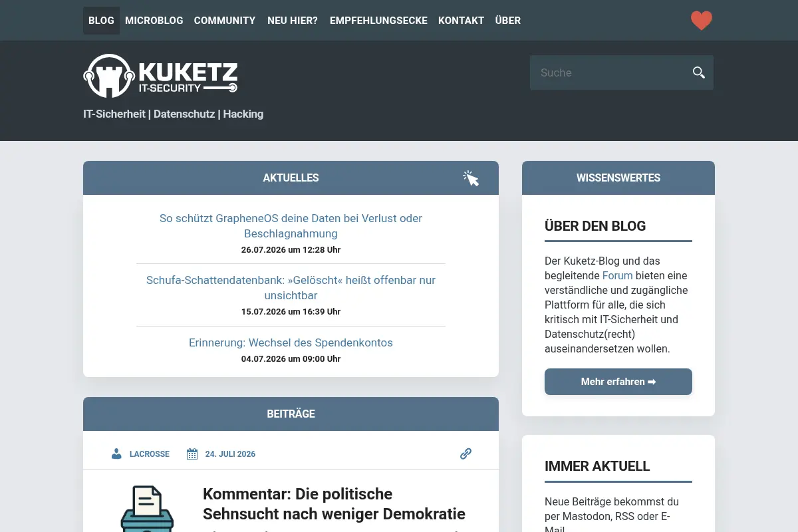Click the 24. JULI 2026 post date
The height and width of the screenshot is (532, 798).
230,454
